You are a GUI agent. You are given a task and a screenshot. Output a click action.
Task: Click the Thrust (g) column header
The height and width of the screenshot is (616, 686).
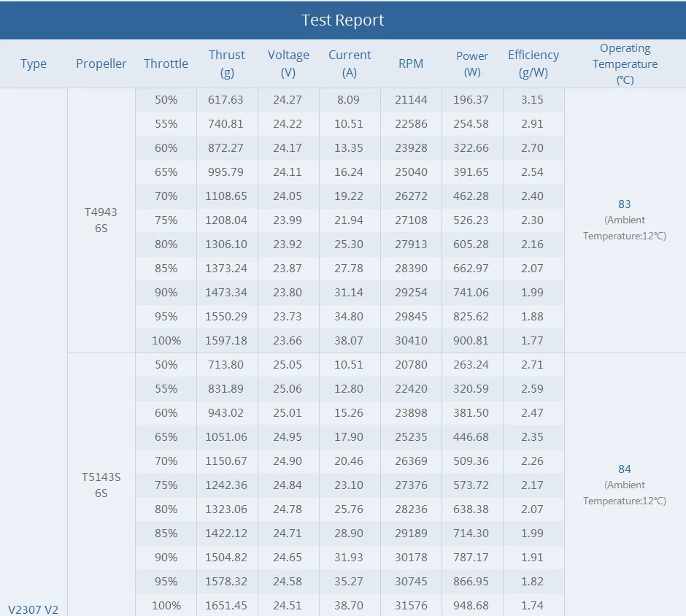[227, 63]
